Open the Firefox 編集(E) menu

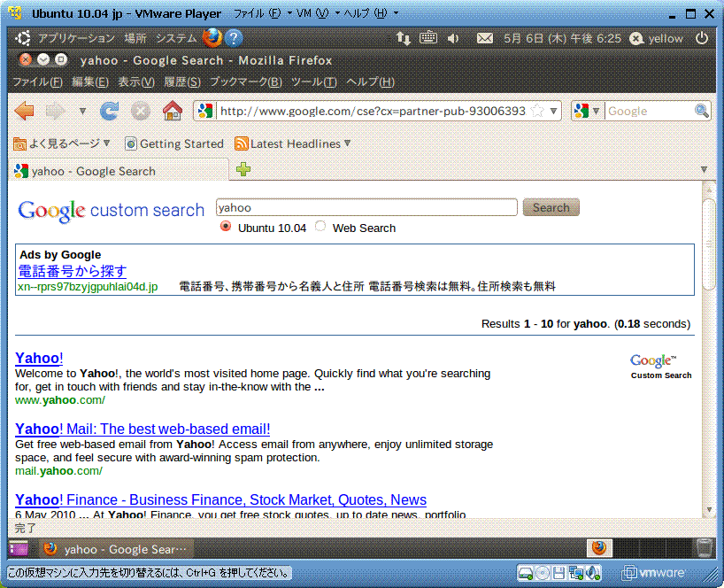[90, 82]
